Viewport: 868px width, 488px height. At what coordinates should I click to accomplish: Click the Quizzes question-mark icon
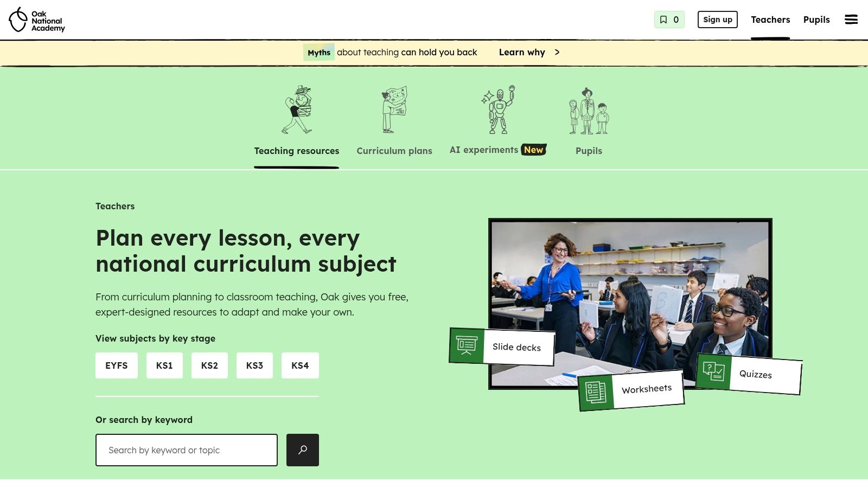click(713, 371)
